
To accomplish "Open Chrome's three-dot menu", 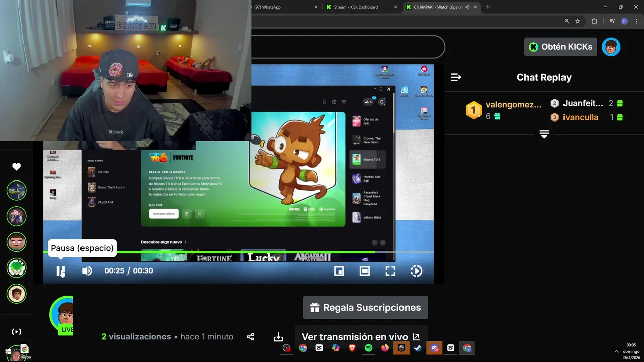I will [x=636, y=21].
